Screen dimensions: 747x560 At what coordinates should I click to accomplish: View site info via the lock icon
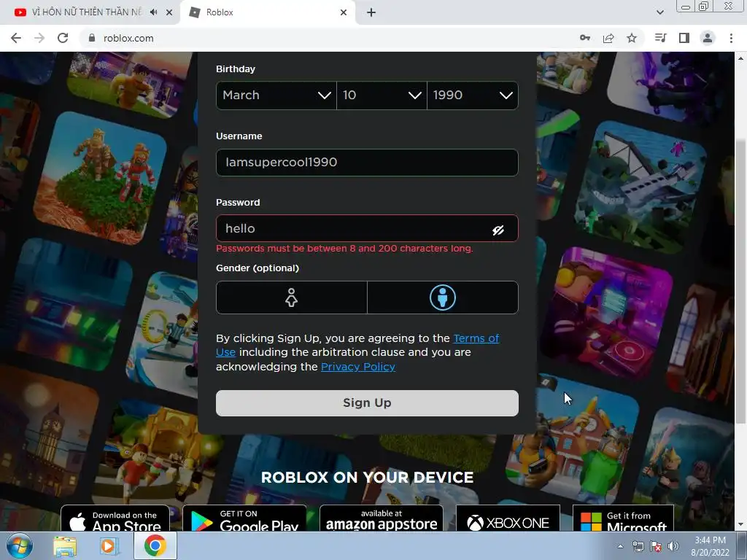pos(92,38)
